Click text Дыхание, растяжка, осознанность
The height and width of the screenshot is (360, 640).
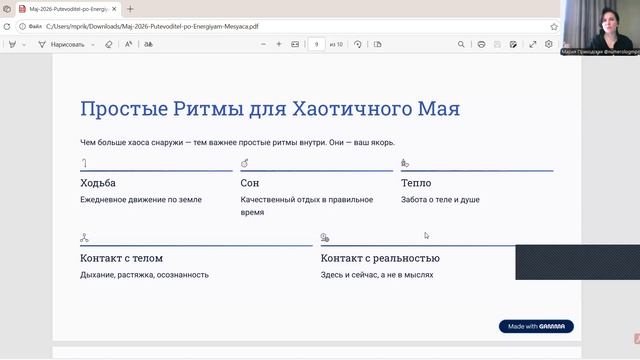144,275
